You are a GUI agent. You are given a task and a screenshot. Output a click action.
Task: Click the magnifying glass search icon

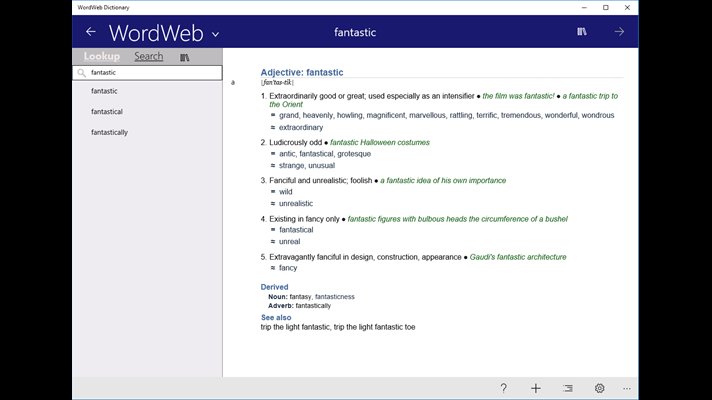(x=82, y=73)
